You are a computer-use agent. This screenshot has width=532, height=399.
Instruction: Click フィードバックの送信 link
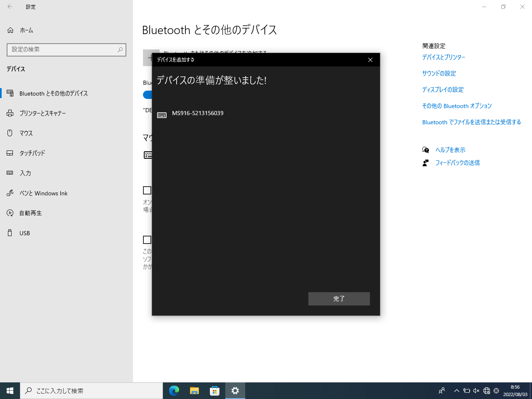[458, 163]
